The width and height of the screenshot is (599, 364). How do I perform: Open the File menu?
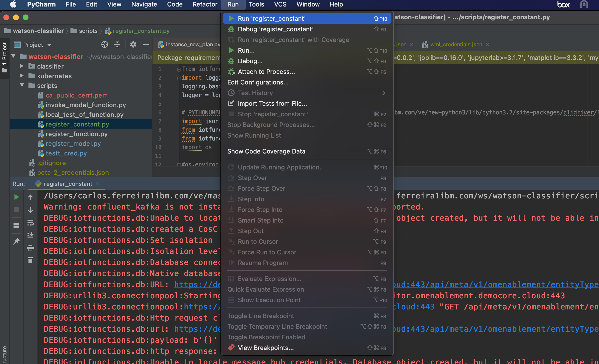[71, 4]
